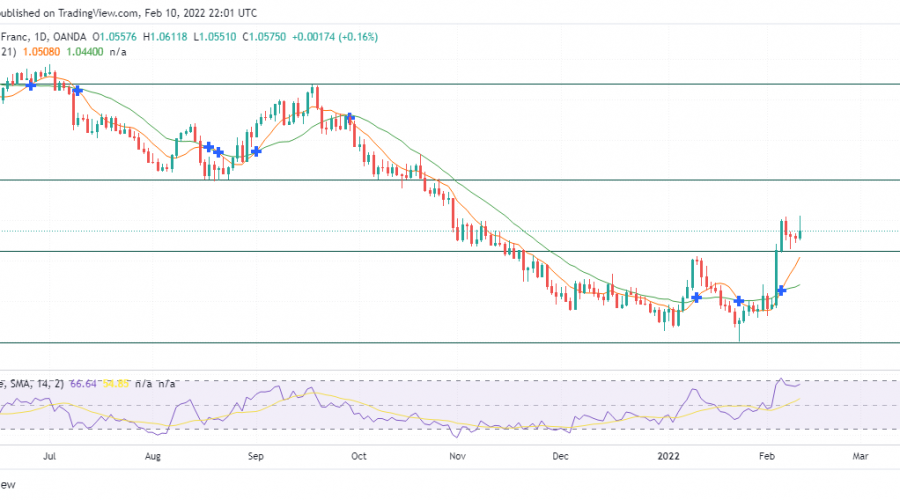Click the open value O1.05576

pos(114,37)
